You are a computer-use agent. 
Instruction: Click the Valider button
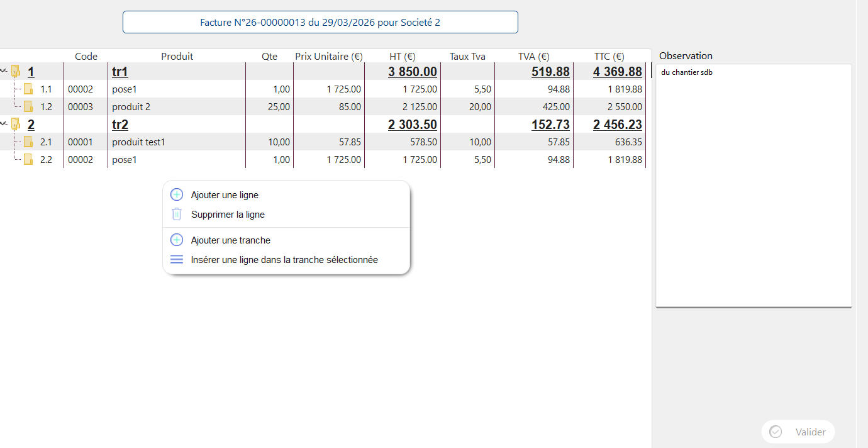(x=798, y=432)
